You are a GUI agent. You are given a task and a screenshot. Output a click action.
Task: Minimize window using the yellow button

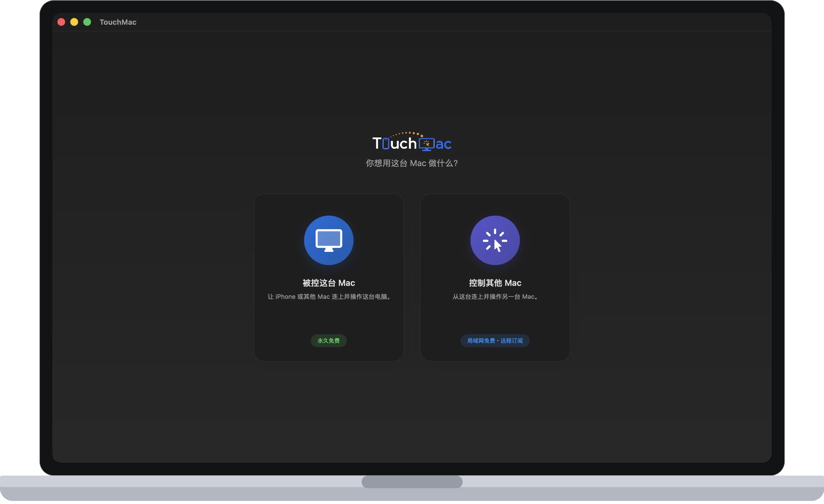(74, 22)
